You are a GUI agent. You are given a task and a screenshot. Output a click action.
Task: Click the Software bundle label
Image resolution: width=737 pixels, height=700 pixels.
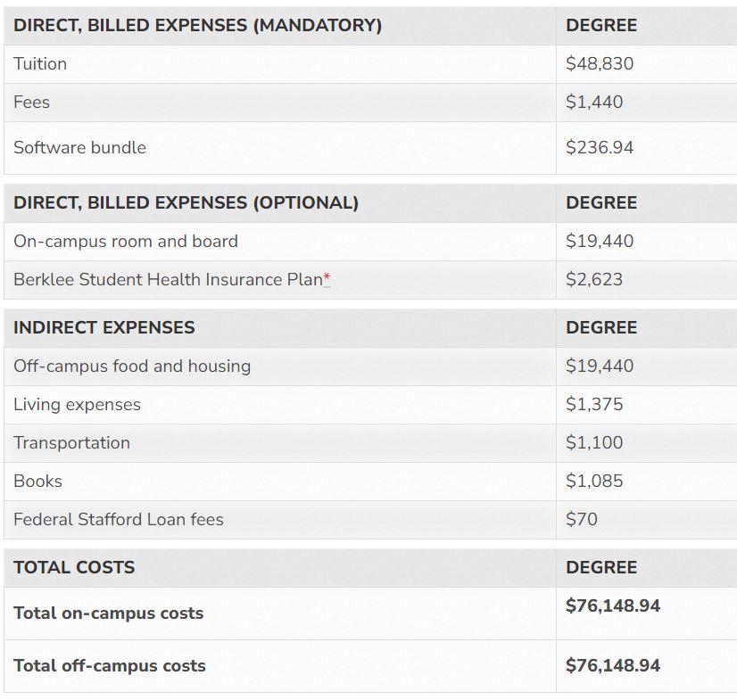pyautogui.click(x=79, y=148)
